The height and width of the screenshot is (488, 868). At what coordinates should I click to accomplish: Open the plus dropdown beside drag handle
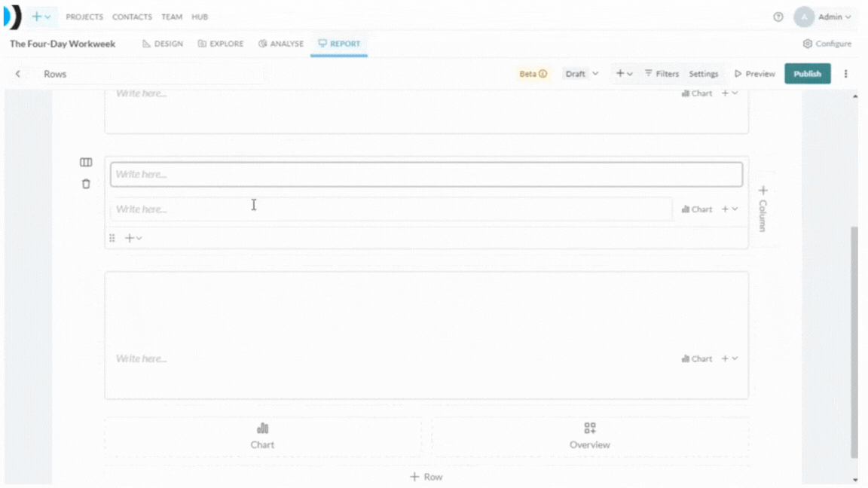(x=133, y=238)
